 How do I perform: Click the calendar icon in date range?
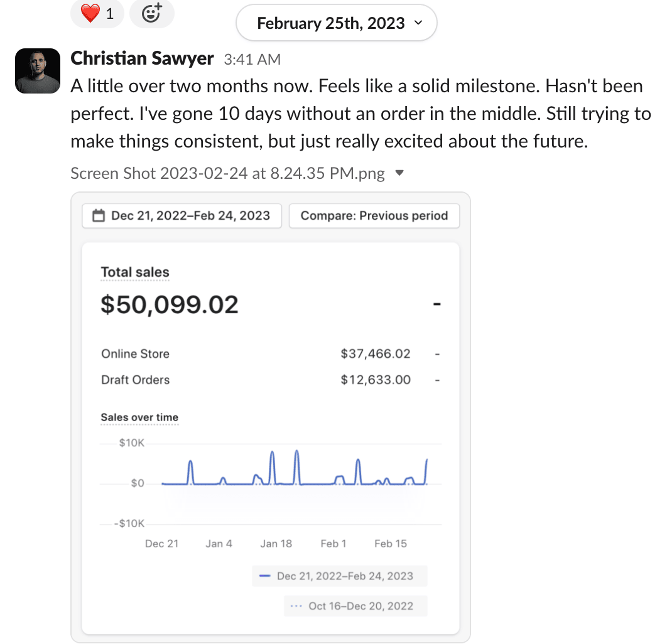(99, 216)
